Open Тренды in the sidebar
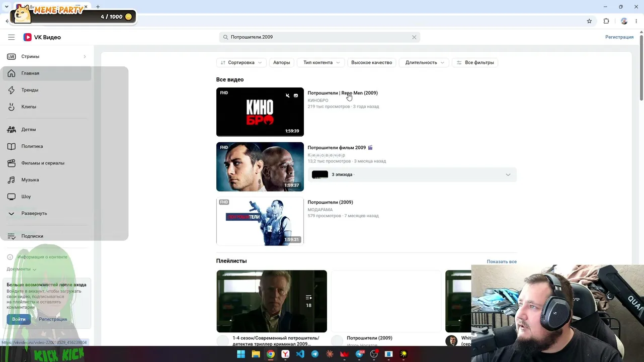 coord(46,90)
